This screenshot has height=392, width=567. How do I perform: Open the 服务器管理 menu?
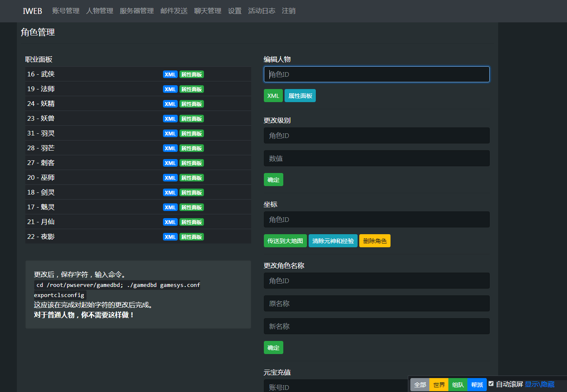click(x=137, y=11)
